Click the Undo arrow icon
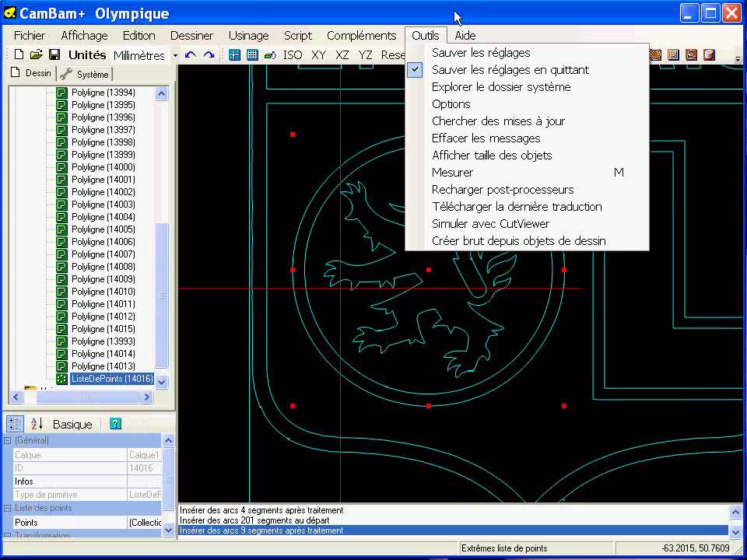Viewport: 747px width, 560px height. click(191, 55)
